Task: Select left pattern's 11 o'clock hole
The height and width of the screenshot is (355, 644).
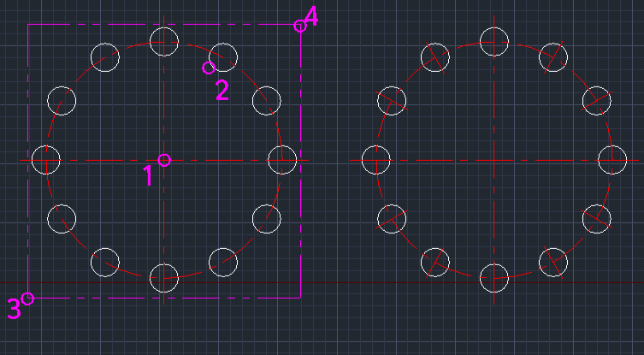Action: [104, 56]
